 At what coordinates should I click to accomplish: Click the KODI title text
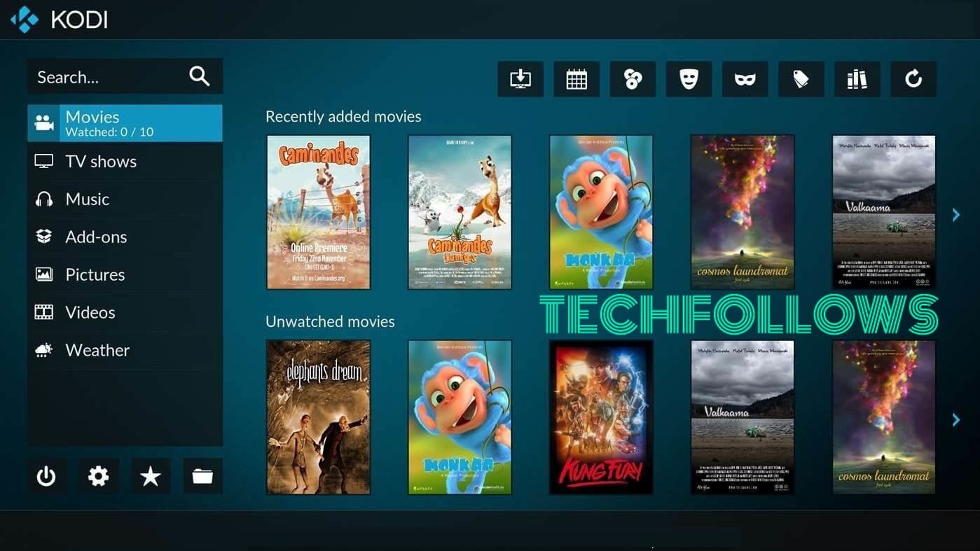[x=79, y=20]
